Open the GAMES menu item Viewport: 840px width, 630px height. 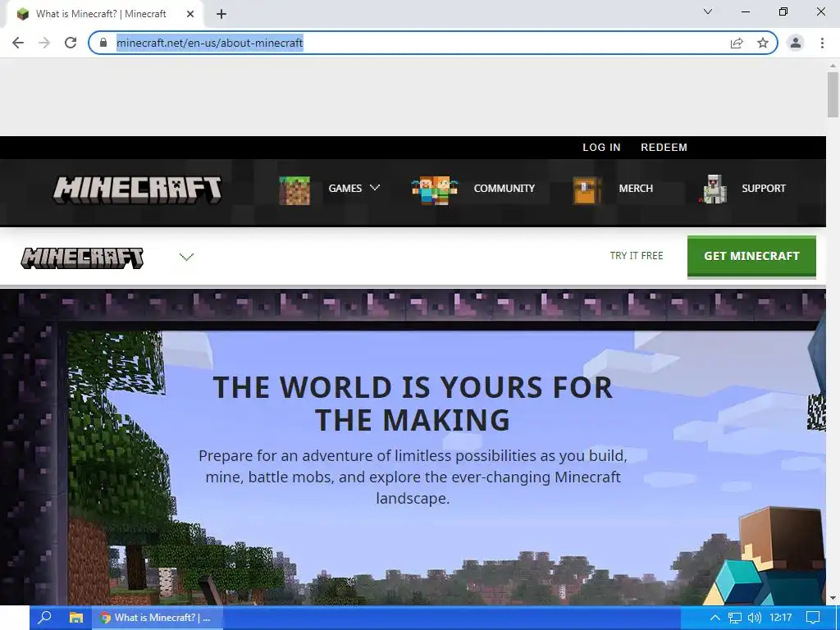(345, 189)
